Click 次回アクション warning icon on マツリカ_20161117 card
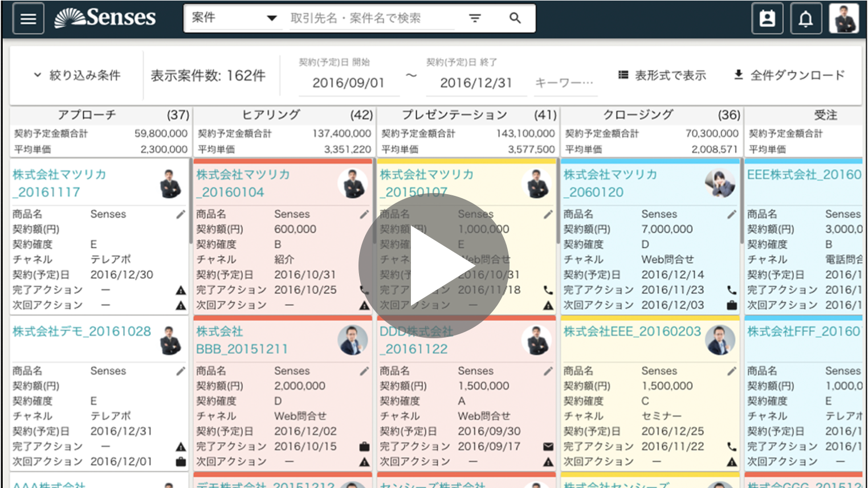 tap(181, 306)
